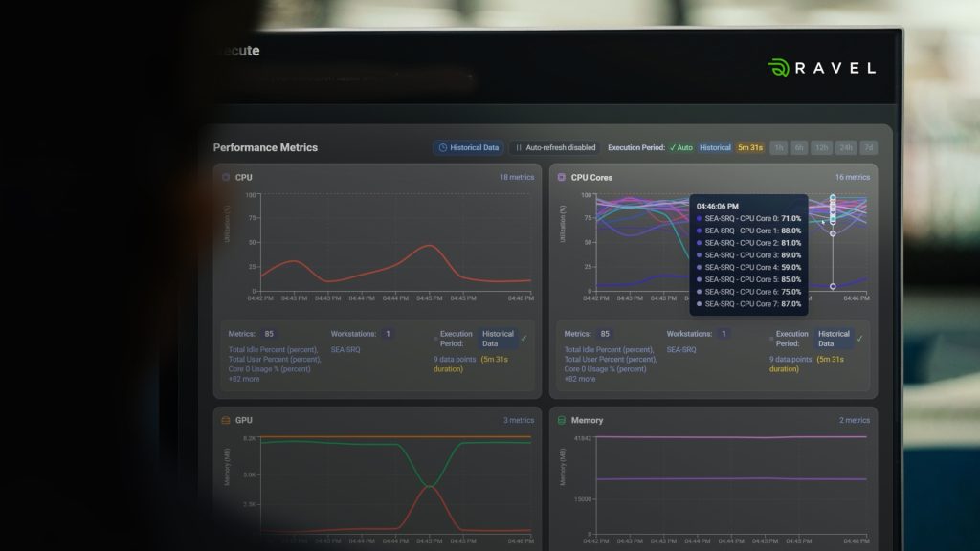The width and height of the screenshot is (980, 551).
Task: Toggle Auto-refresh disabled switch
Action: (x=555, y=148)
